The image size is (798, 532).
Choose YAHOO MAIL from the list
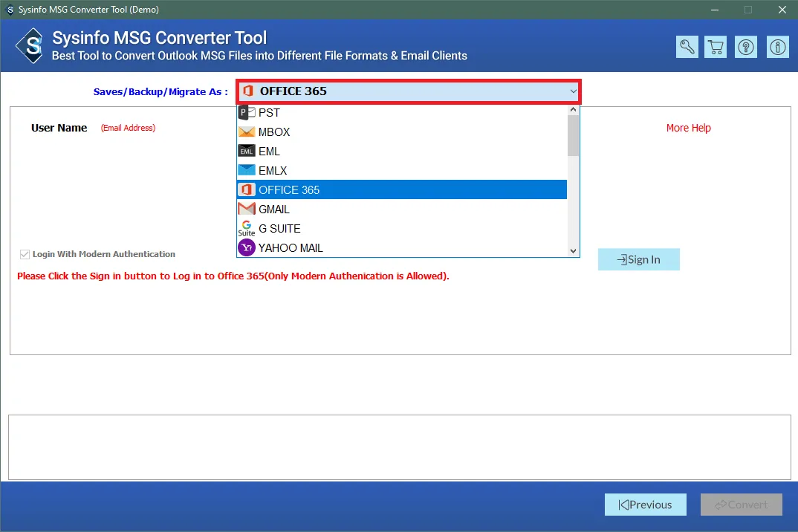click(291, 248)
